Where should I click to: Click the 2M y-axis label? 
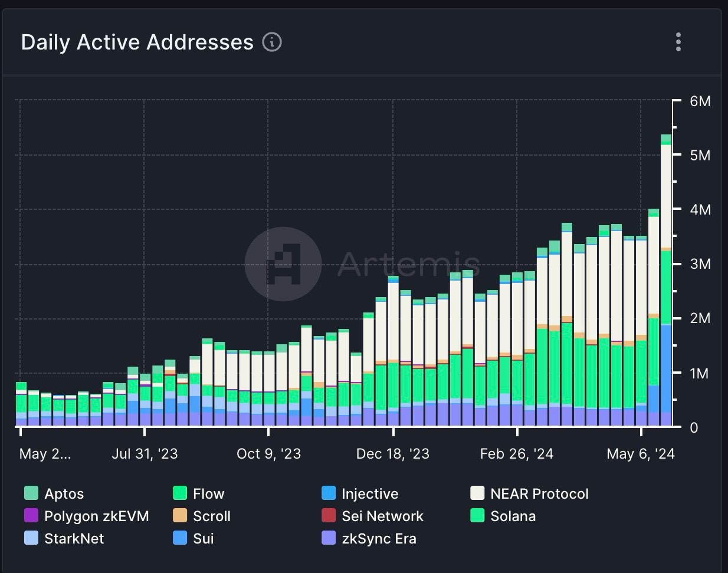[x=700, y=318]
